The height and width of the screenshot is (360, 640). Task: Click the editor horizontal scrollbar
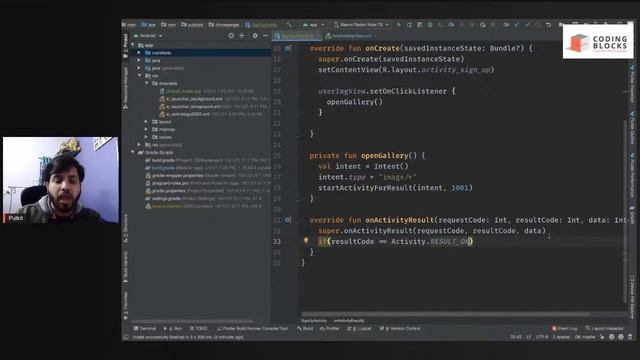446,314
